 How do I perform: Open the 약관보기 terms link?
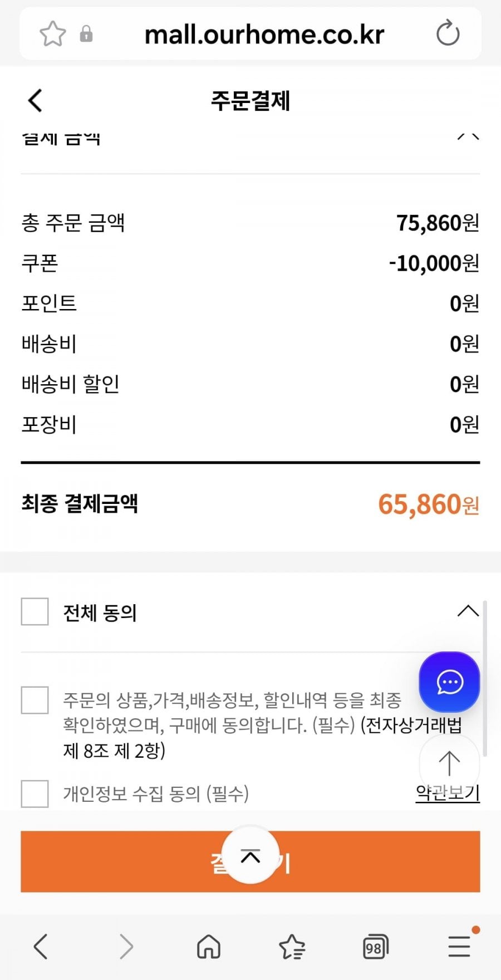[448, 793]
